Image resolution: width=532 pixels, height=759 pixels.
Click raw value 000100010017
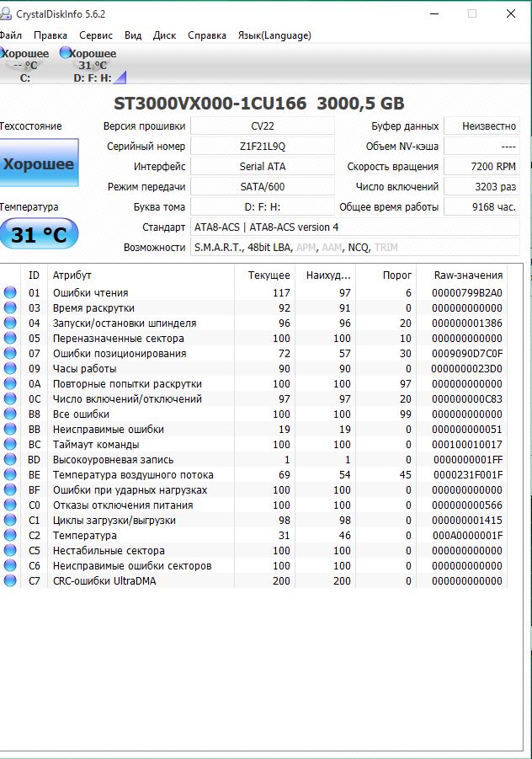point(466,444)
